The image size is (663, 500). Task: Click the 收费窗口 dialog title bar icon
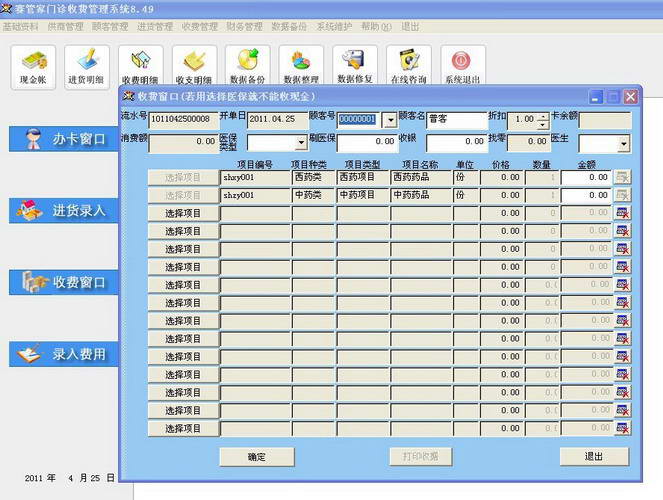[x=128, y=96]
